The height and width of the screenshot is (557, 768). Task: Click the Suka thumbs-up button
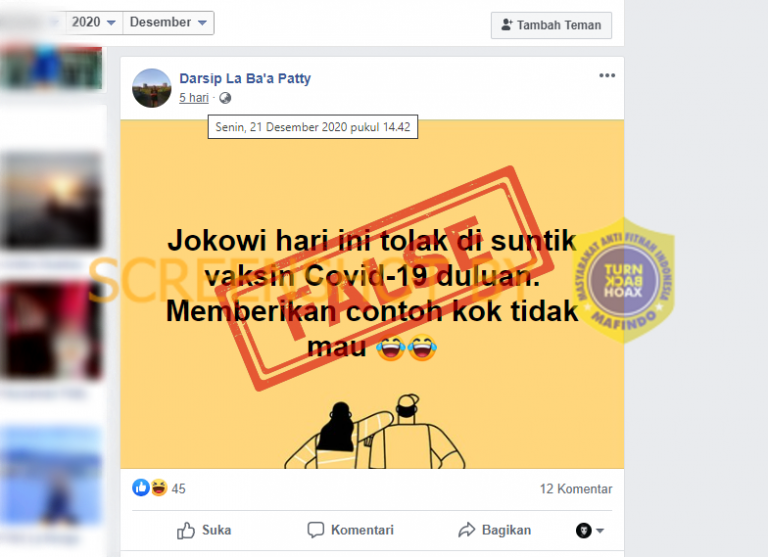pyautogui.click(x=204, y=530)
